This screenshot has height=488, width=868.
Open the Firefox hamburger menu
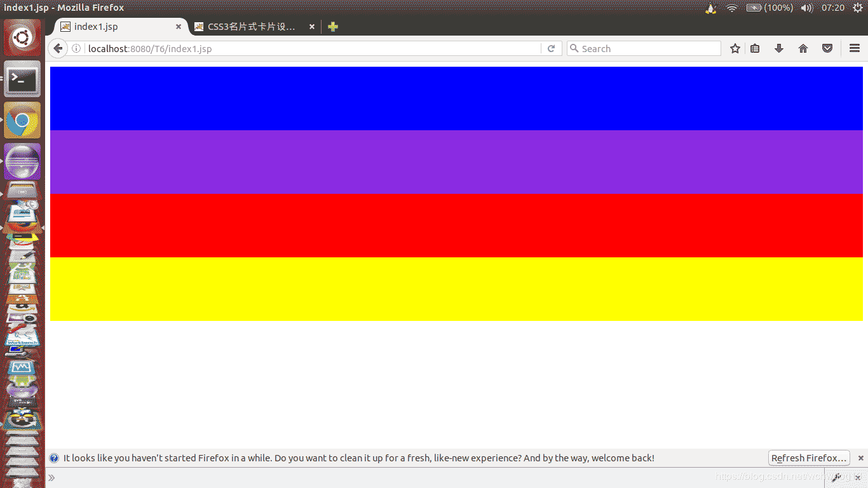(x=855, y=49)
